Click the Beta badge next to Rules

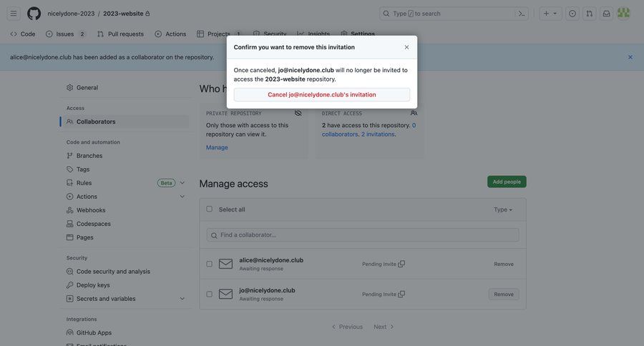(166, 182)
